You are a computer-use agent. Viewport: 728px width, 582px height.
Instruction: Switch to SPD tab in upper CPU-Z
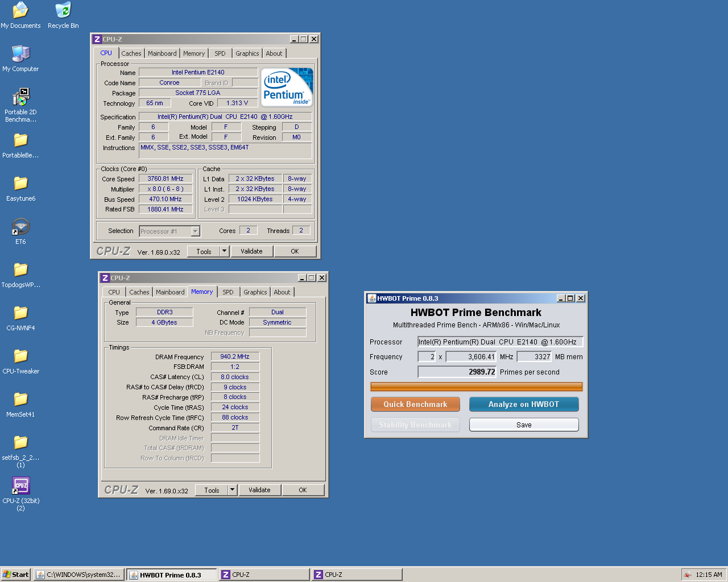220,53
